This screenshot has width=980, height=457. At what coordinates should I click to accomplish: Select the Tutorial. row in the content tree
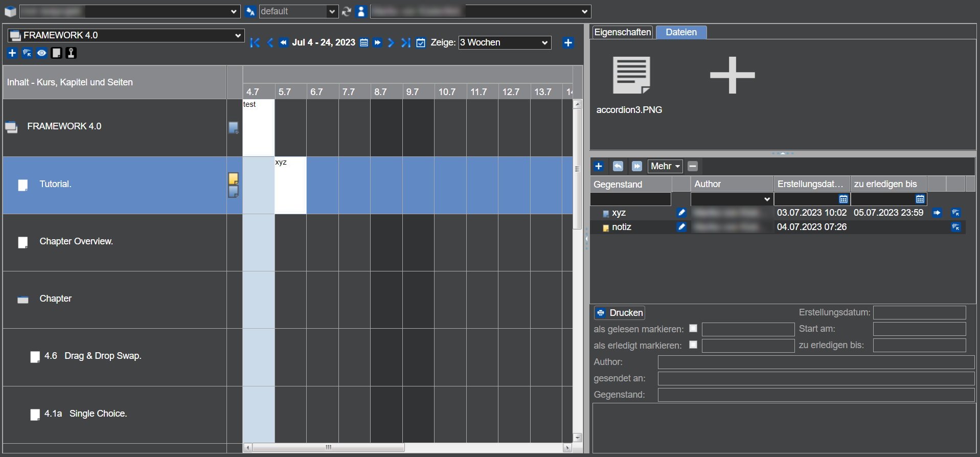(115, 185)
